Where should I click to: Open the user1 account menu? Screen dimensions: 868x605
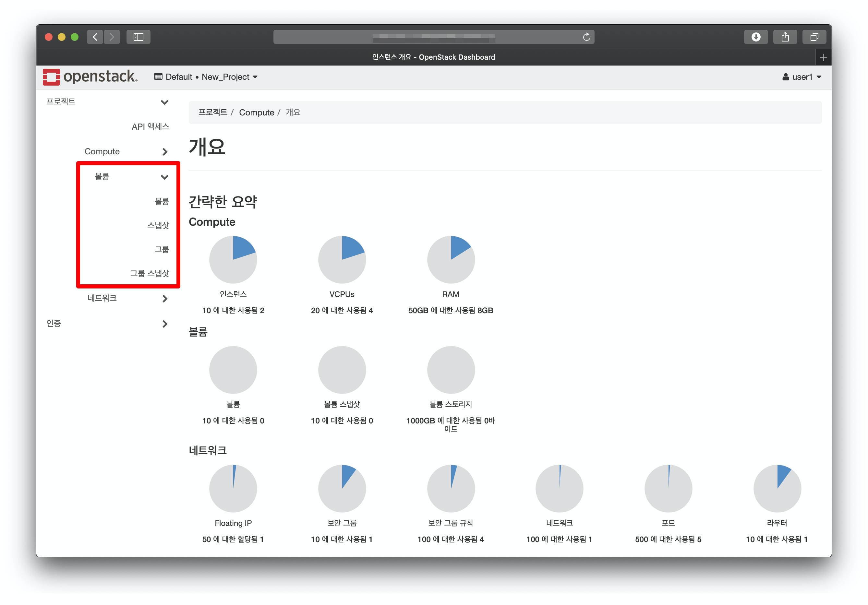point(802,77)
